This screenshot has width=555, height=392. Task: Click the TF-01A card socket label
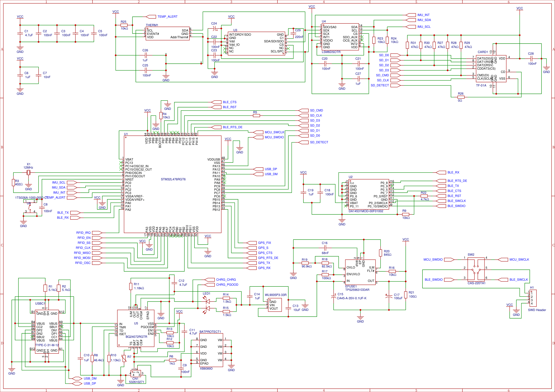coord(481,86)
